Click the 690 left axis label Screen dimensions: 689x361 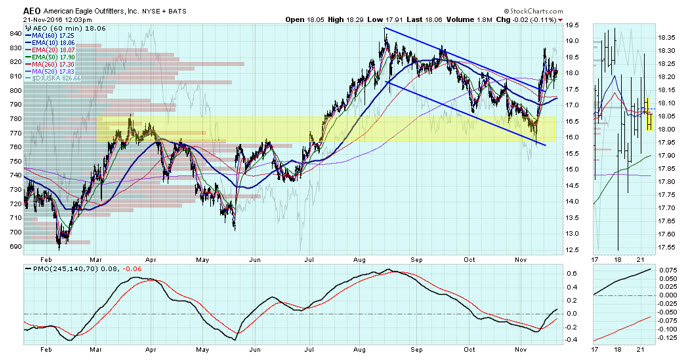click(x=16, y=246)
